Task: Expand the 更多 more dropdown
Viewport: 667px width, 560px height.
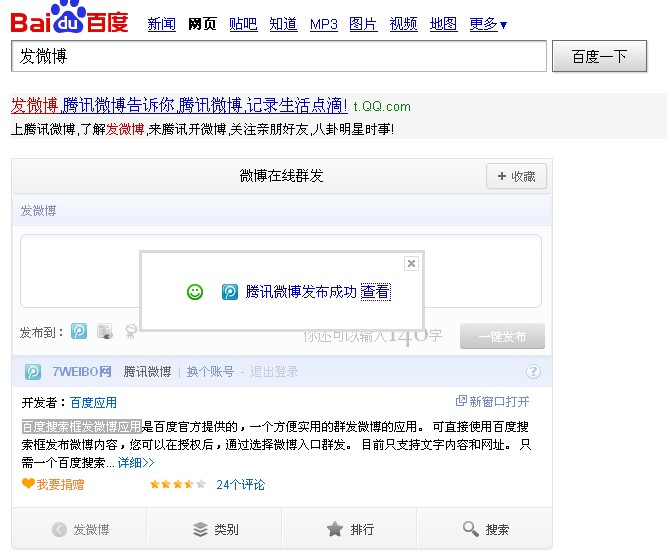Action: click(488, 24)
